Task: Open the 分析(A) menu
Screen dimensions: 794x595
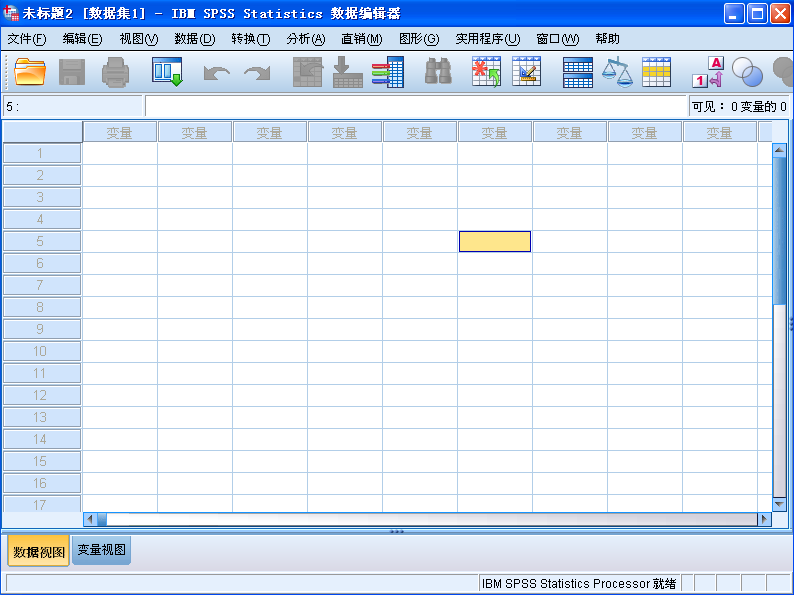Action: point(305,39)
